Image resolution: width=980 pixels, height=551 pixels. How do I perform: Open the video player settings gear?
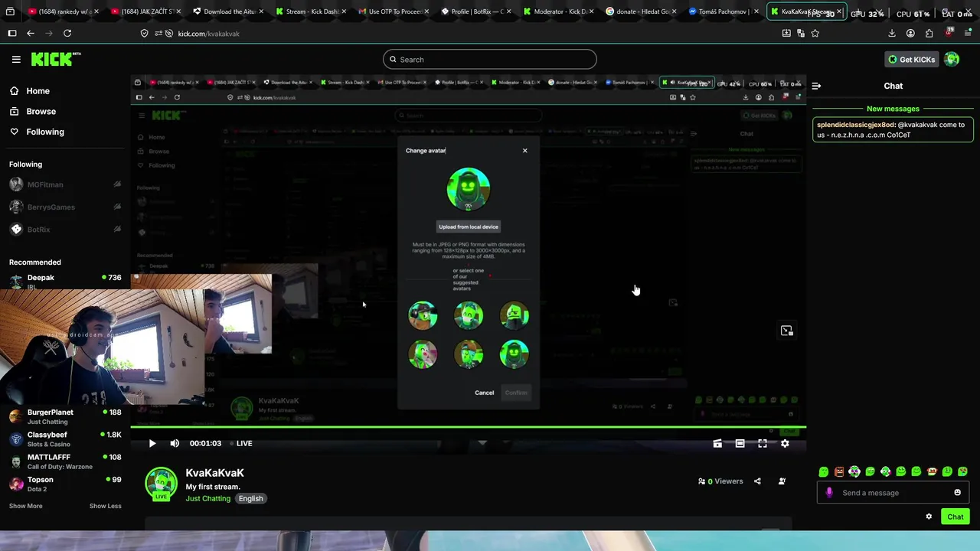(785, 443)
